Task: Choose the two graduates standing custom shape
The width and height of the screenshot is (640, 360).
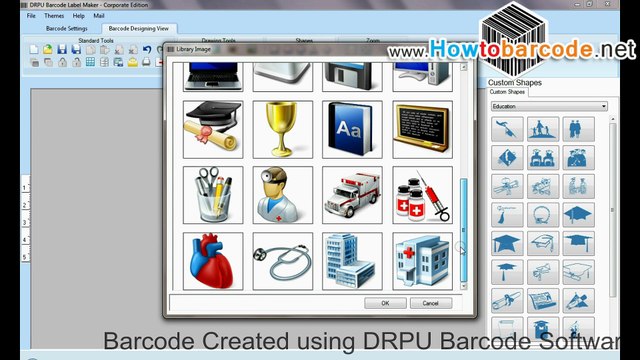Action: 578,129
